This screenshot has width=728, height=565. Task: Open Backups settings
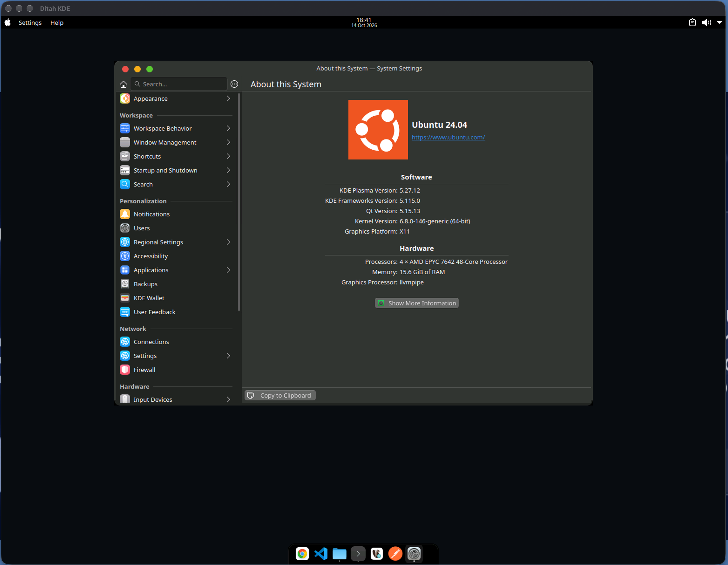tap(176, 284)
